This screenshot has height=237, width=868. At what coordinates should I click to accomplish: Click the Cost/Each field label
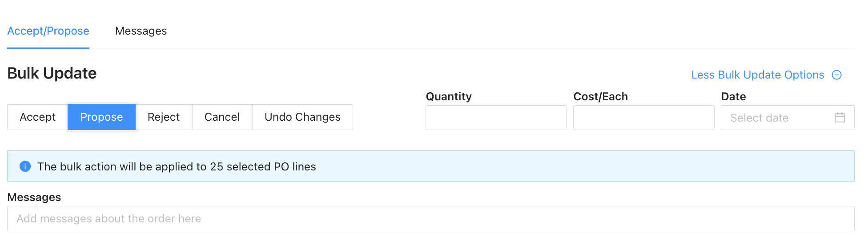[x=601, y=96]
